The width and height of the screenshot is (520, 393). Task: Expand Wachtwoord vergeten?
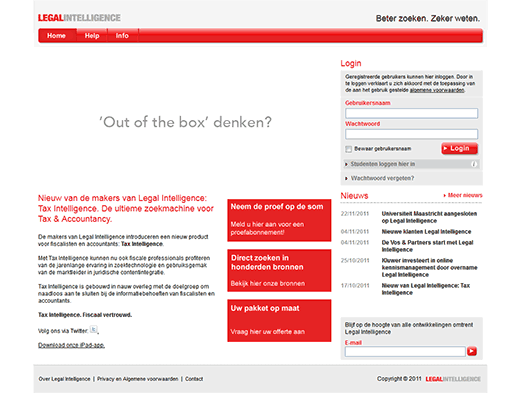[x=382, y=178]
